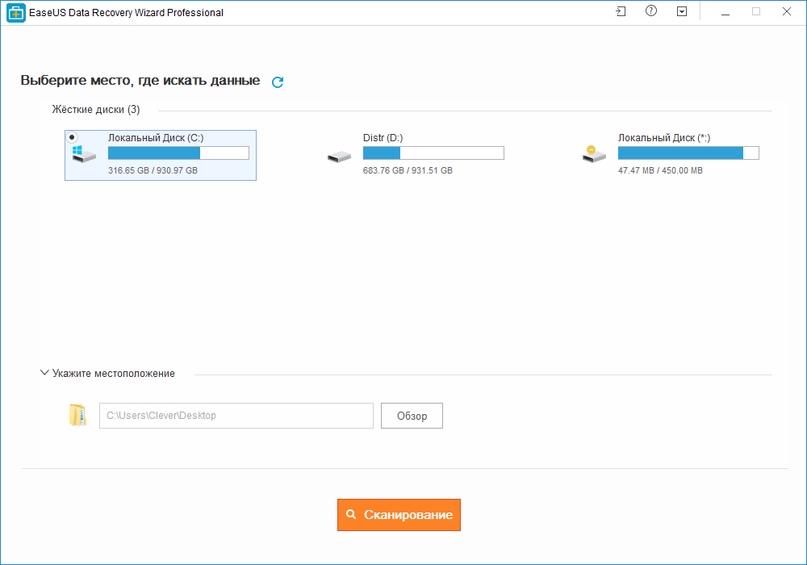Select the Distr (D:) drive label
This screenshot has height=565, width=807.
[x=383, y=138]
